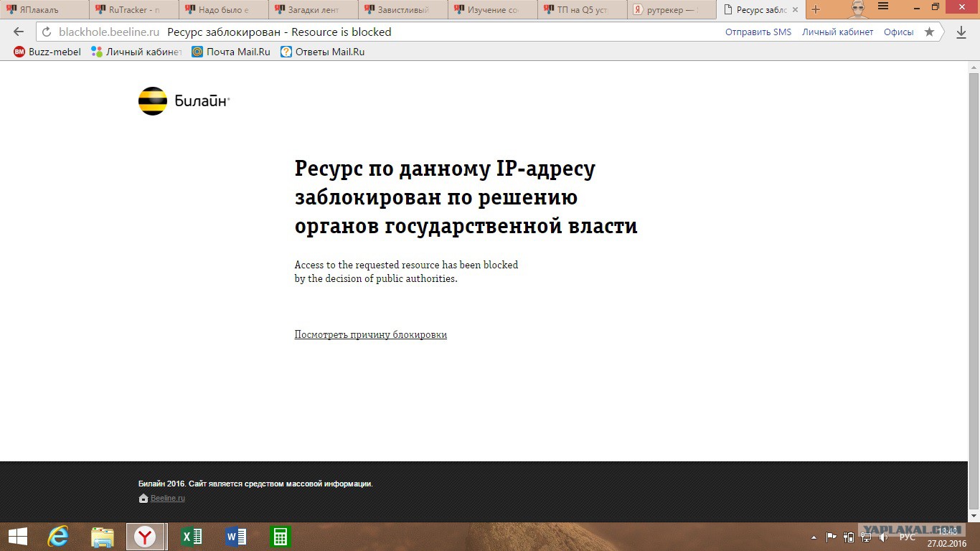Switch to the 'рутрекер' Yandex tab
The image size is (980, 551).
[672, 9]
